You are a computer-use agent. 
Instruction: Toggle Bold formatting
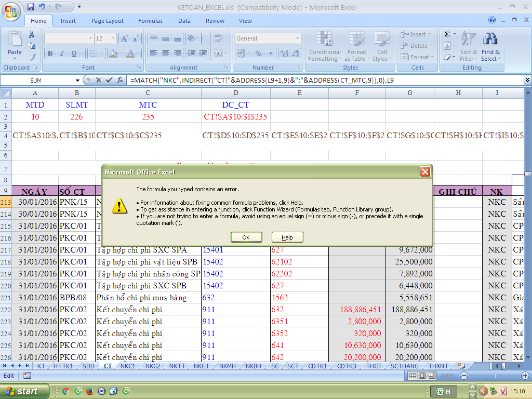50,54
